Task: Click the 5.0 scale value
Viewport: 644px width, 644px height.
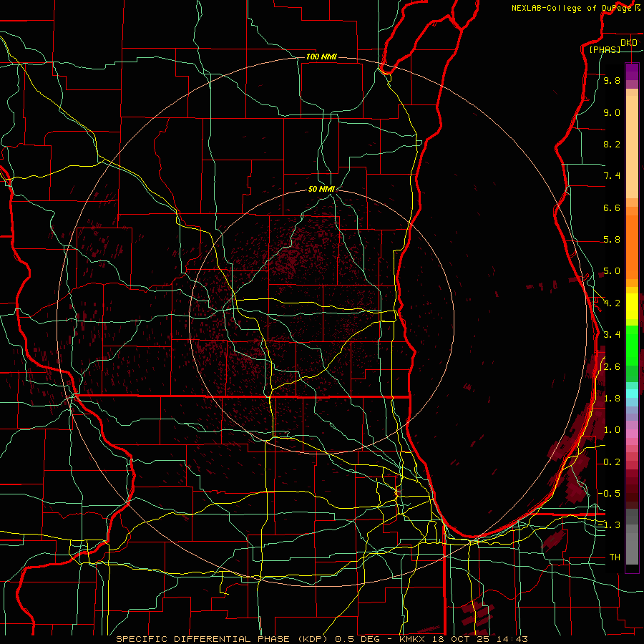Action: point(612,271)
